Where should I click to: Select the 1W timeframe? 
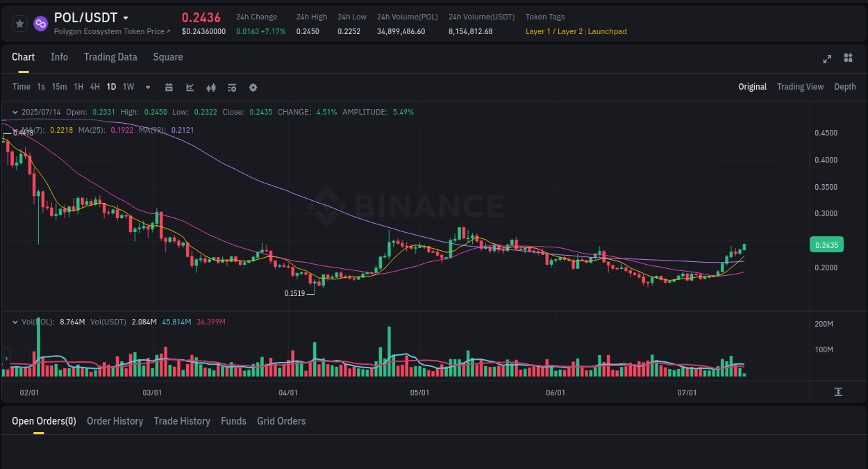coord(128,87)
